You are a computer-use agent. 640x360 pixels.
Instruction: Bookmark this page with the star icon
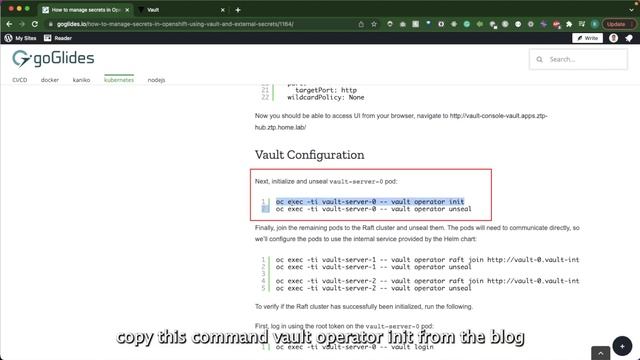point(374,24)
